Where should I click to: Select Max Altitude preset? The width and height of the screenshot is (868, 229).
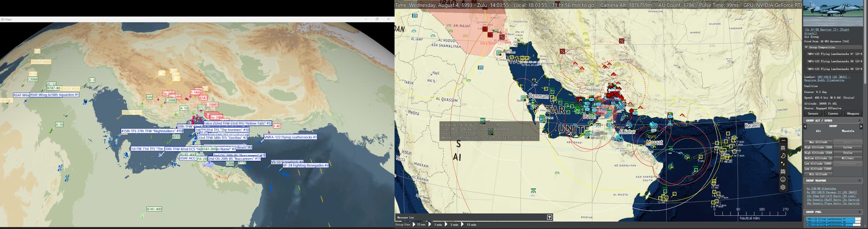click(x=818, y=142)
